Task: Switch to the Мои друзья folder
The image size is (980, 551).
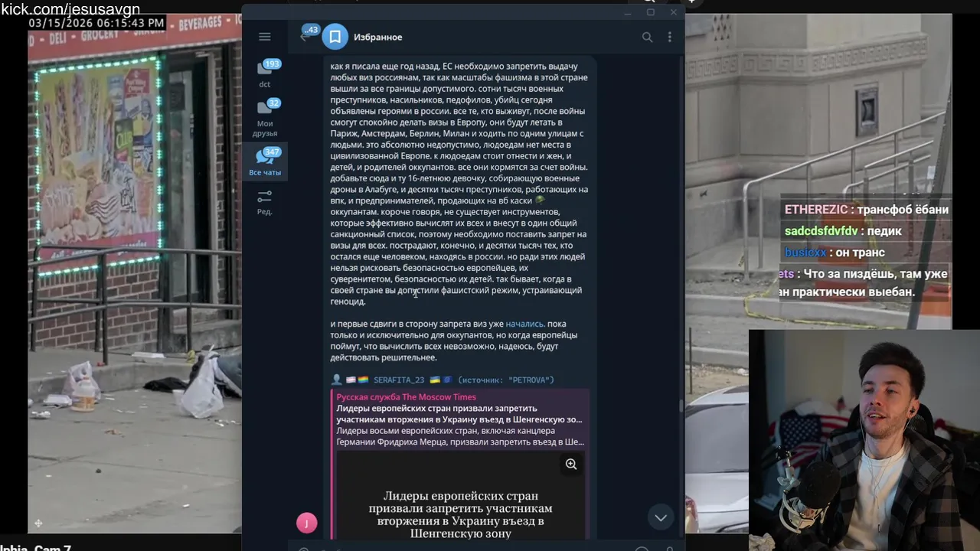Action: 265,118
